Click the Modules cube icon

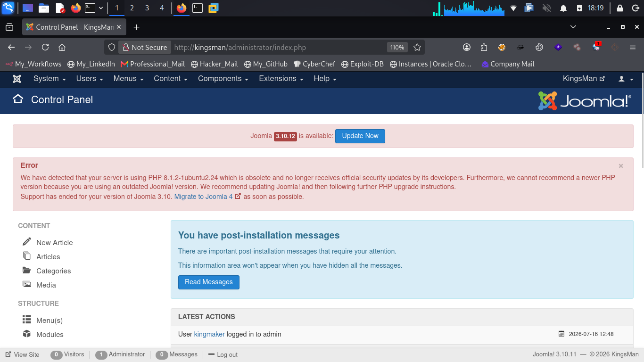click(x=27, y=334)
